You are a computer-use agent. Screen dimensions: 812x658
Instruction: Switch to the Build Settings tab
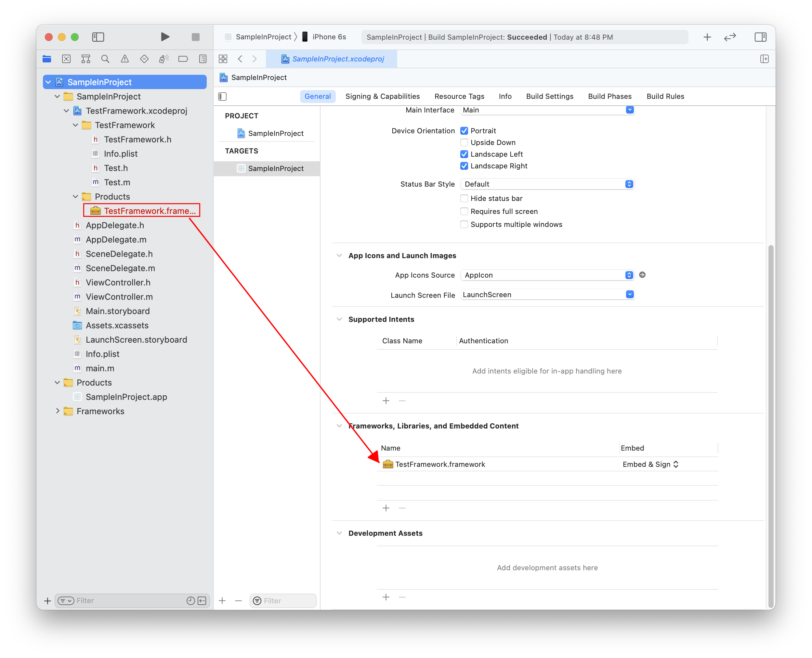point(549,96)
